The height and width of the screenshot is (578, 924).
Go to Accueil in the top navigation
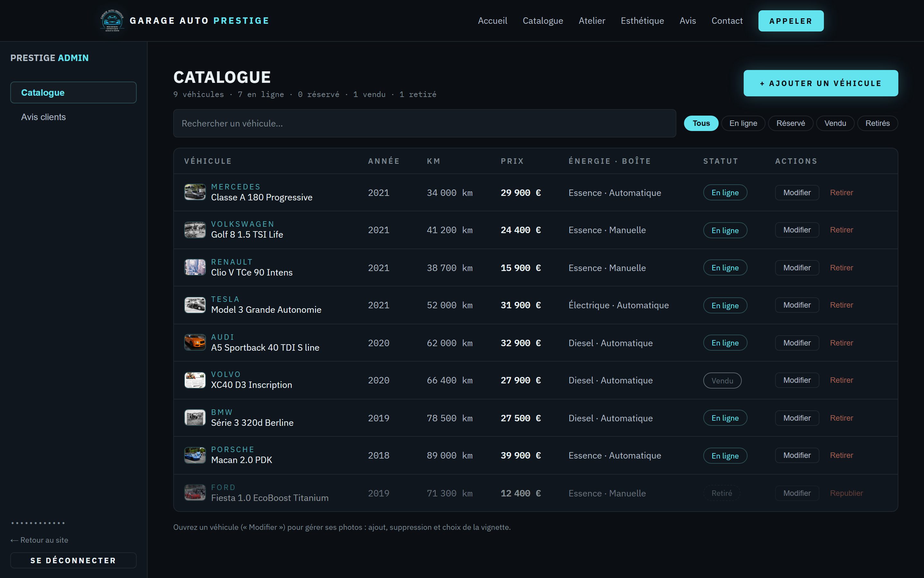tap(492, 21)
